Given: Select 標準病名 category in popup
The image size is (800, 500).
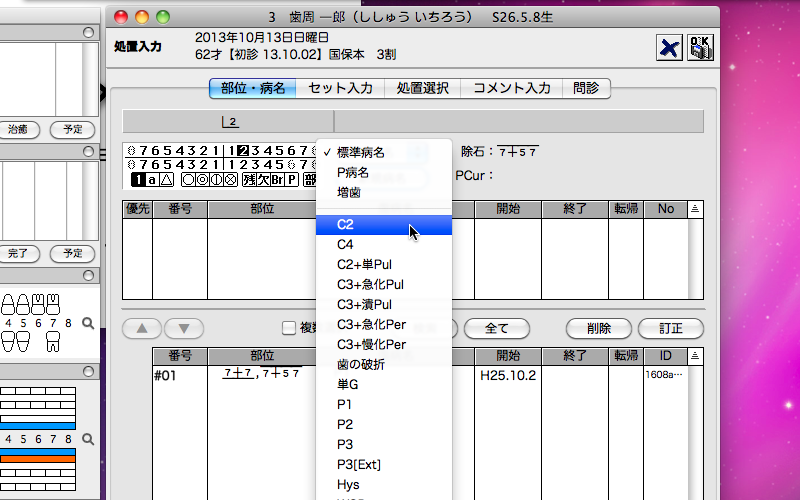Looking at the screenshot, I should click(x=361, y=152).
